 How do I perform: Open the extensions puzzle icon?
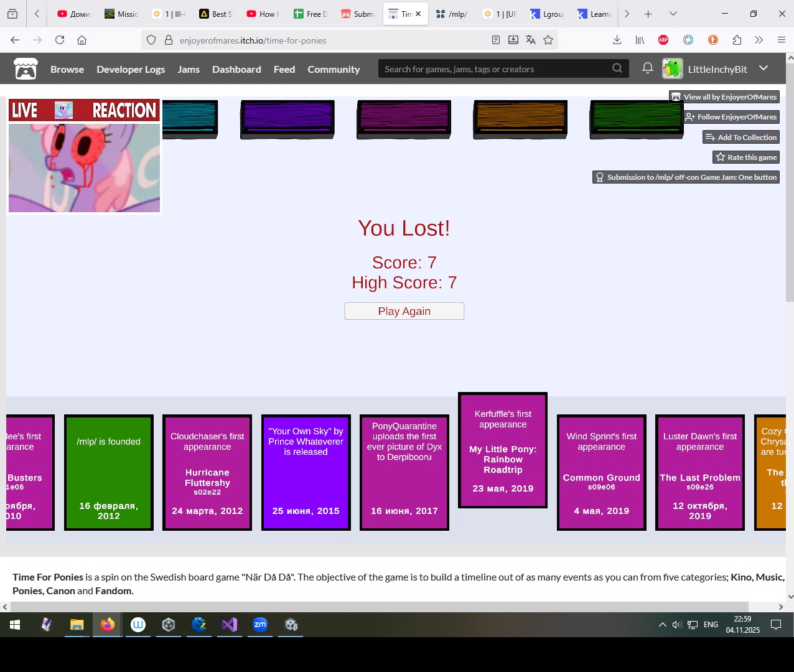pyautogui.click(x=737, y=40)
